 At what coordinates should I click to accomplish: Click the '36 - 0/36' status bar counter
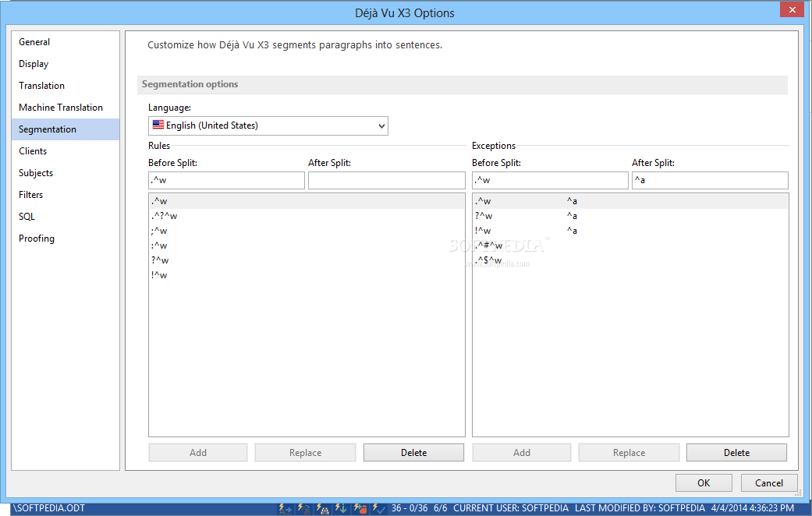[x=410, y=508]
